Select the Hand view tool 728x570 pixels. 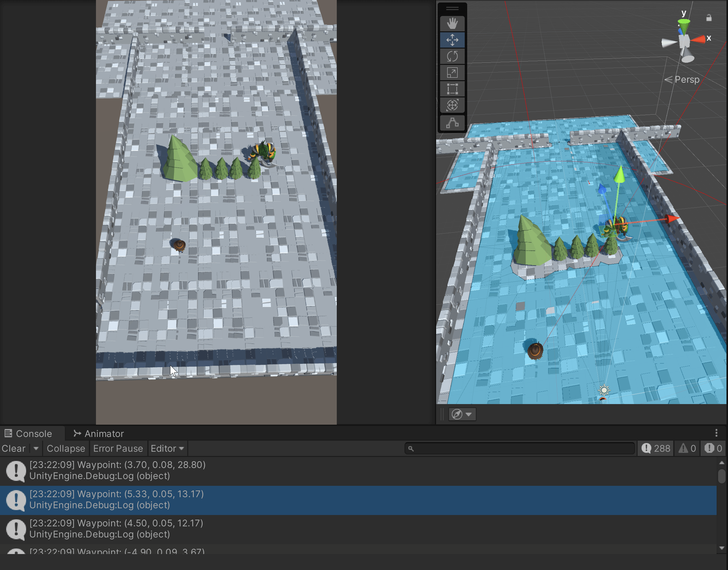pyautogui.click(x=452, y=24)
